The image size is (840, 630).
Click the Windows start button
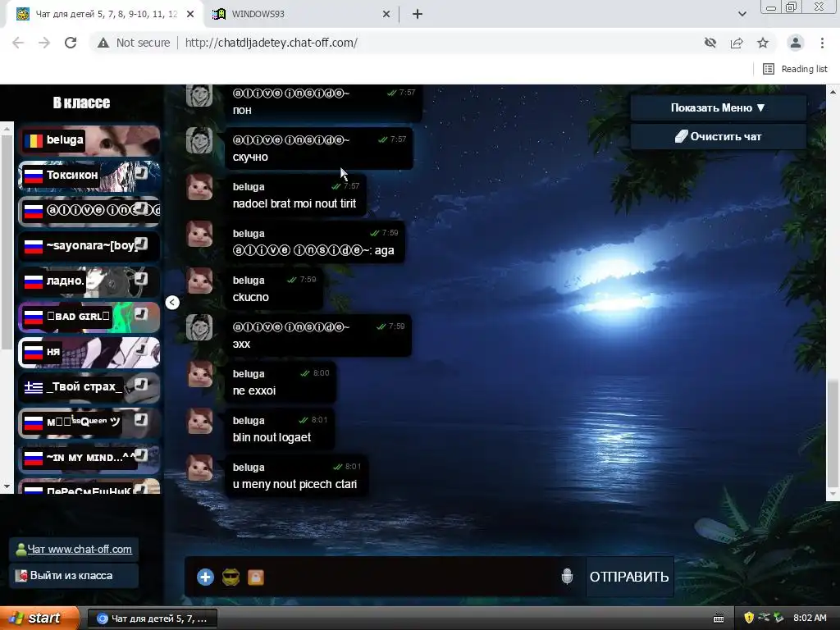(39, 619)
